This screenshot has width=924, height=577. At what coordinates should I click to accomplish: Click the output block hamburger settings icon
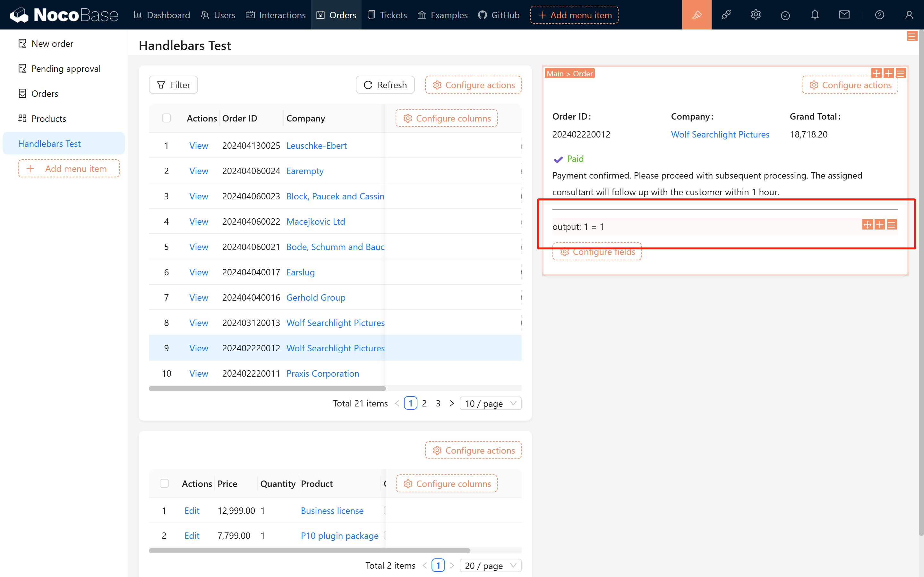point(892,225)
